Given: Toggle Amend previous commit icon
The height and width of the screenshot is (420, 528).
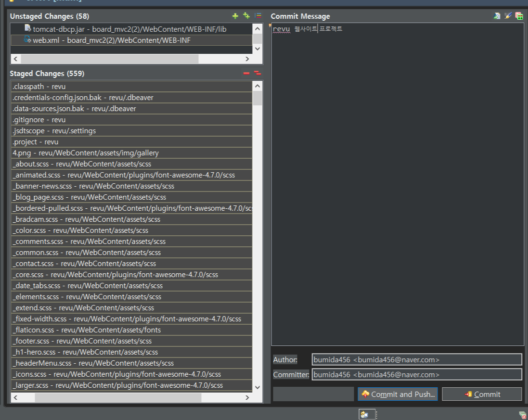Looking at the screenshot, I should [x=497, y=16].
